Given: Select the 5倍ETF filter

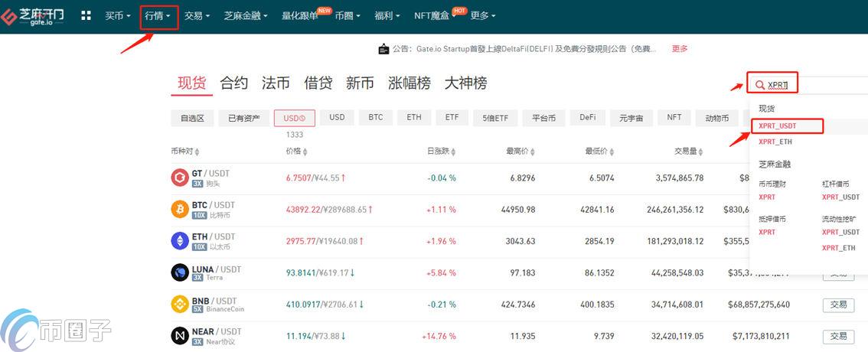Looking at the screenshot, I should coord(495,119).
